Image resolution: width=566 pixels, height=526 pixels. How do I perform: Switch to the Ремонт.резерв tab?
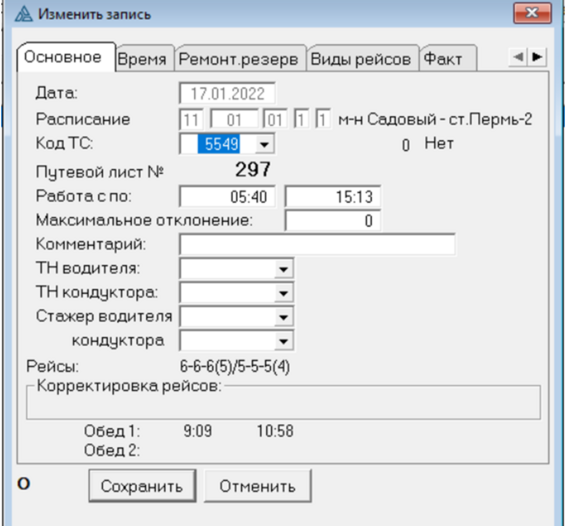239,58
